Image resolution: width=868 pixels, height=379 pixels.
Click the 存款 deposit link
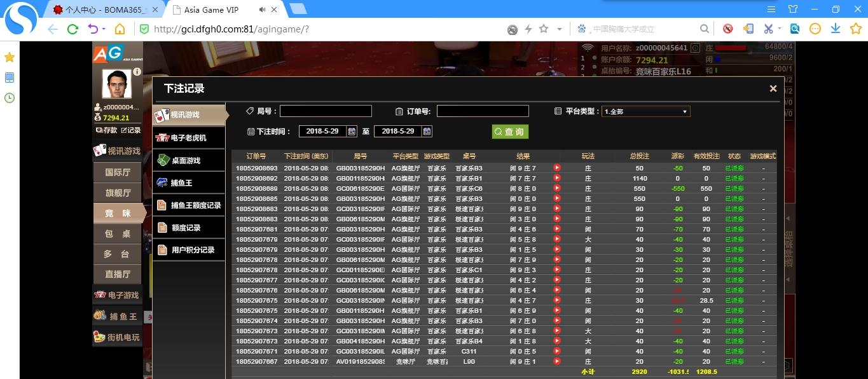(x=107, y=130)
